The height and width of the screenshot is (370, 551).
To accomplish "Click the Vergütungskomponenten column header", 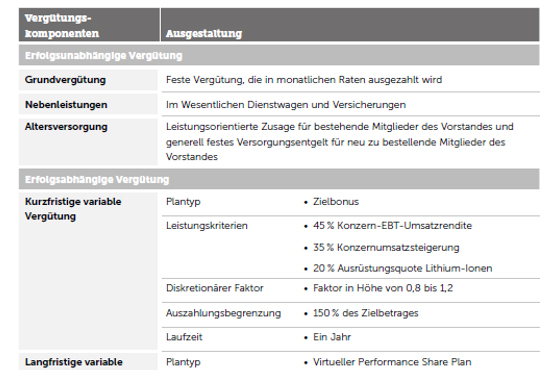I will point(62,25).
